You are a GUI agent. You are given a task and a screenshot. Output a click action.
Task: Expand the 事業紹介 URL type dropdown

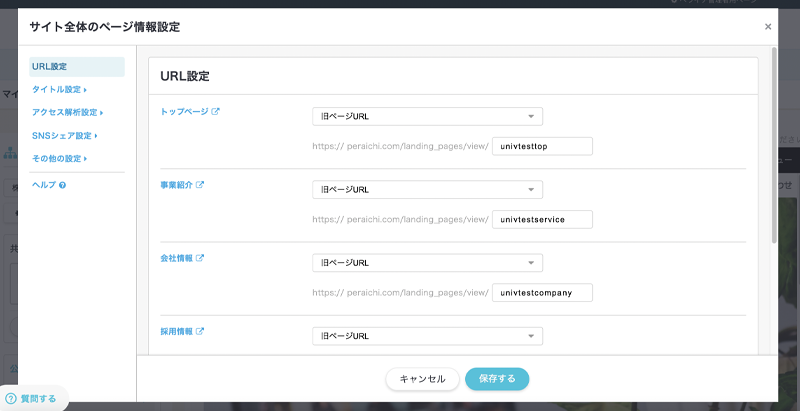[x=427, y=189]
